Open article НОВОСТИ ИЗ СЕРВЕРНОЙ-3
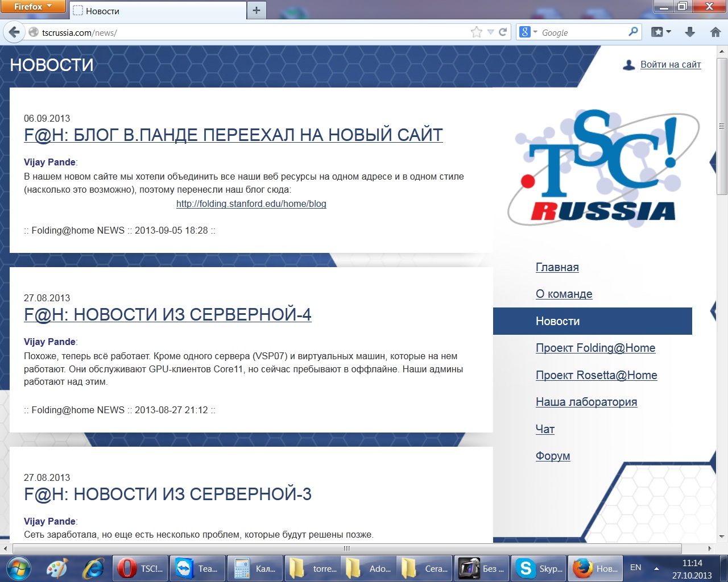This screenshot has width=728, height=582. [x=168, y=494]
